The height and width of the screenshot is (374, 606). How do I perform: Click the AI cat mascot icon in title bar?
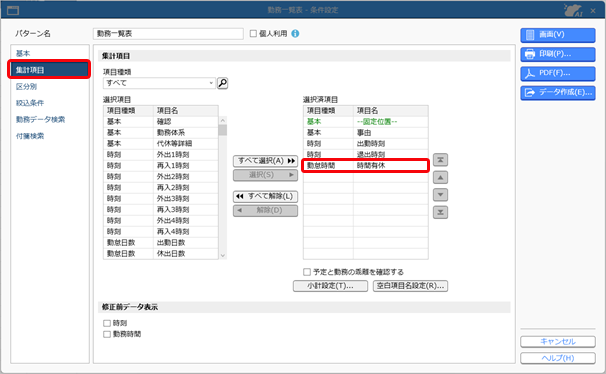point(573,10)
